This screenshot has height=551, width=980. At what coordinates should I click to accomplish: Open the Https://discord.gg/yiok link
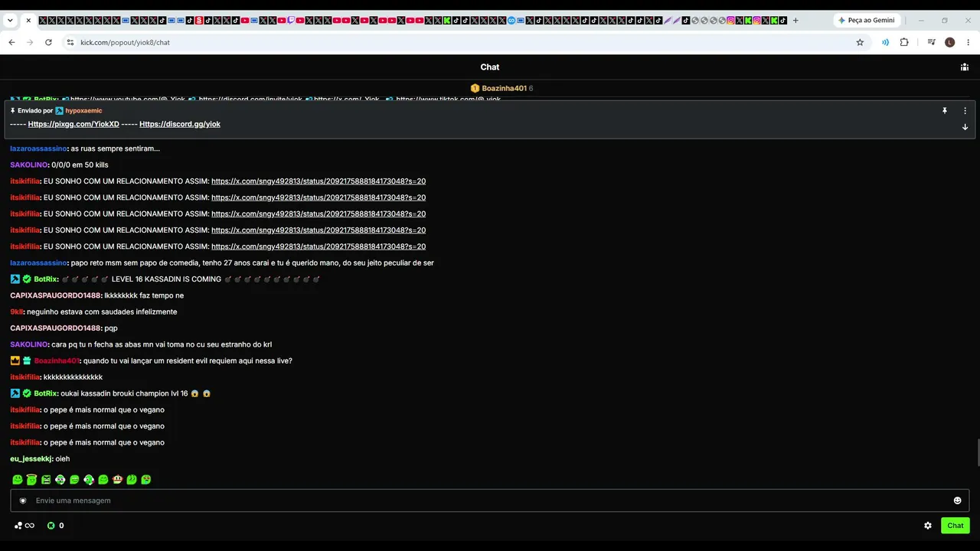[180, 124]
